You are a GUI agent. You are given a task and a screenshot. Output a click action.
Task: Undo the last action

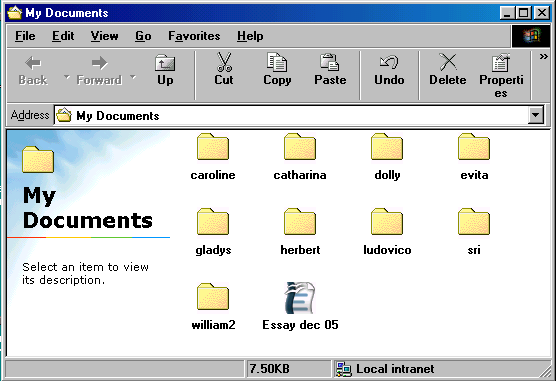point(389,71)
